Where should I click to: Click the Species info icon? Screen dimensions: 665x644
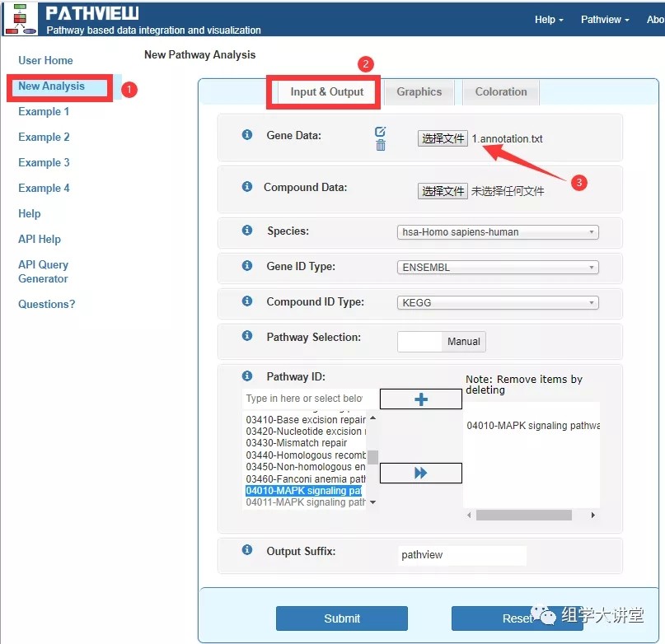(x=247, y=231)
